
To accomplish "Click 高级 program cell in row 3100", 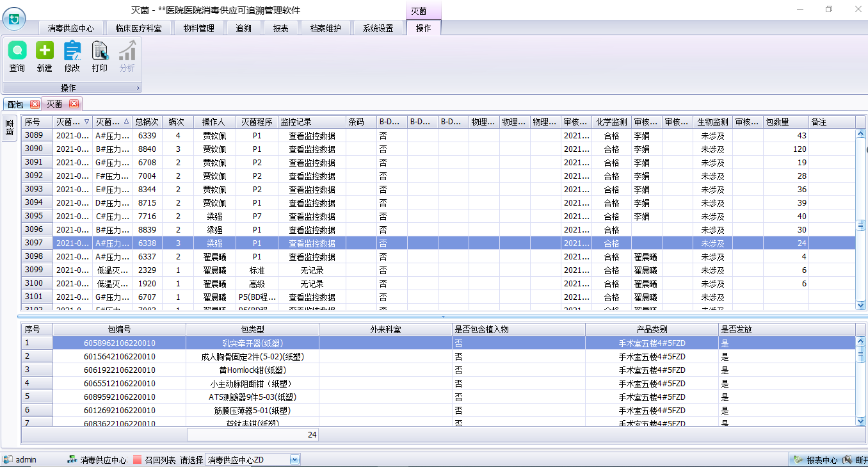I will 257,284.
